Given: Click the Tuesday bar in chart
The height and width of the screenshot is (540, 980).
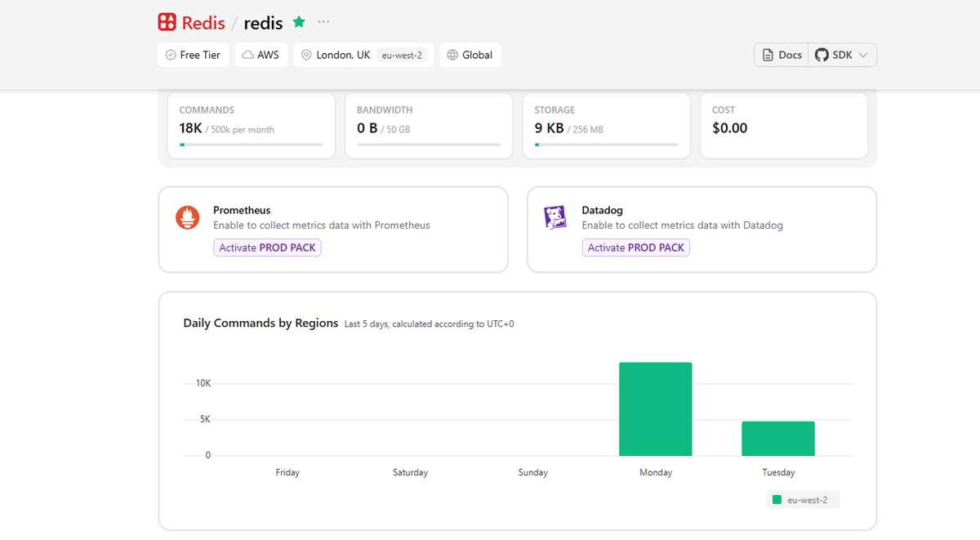Looking at the screenshot, I should click(778, 439).
